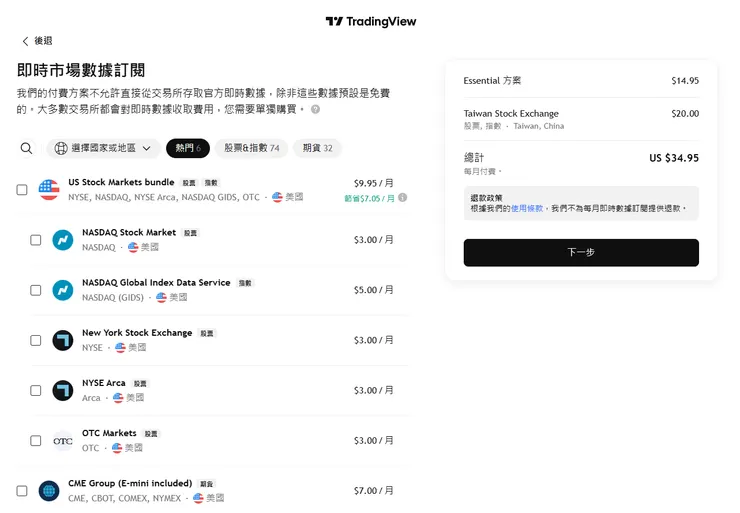Check the New York Stock Exchange checkbox
This screenshot has height=513, width=740.
(x=35, y=340)
